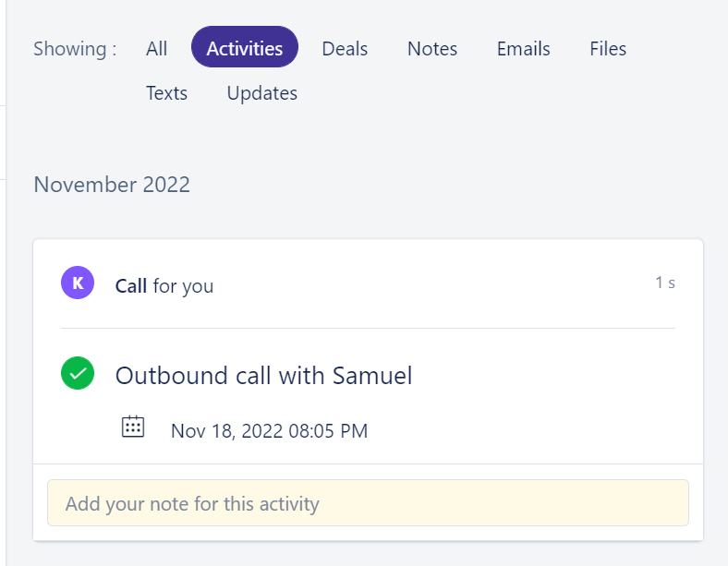Toggle the green completed checkmark on call
Screen dimensions: 728x566
pos(78,373)
